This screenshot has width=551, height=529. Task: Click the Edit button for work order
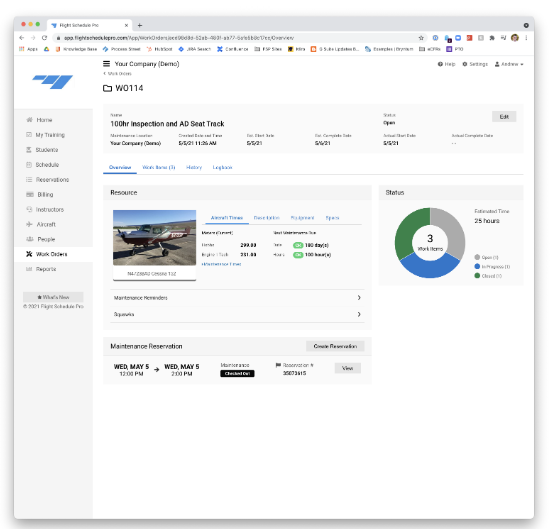click(504, 117)
